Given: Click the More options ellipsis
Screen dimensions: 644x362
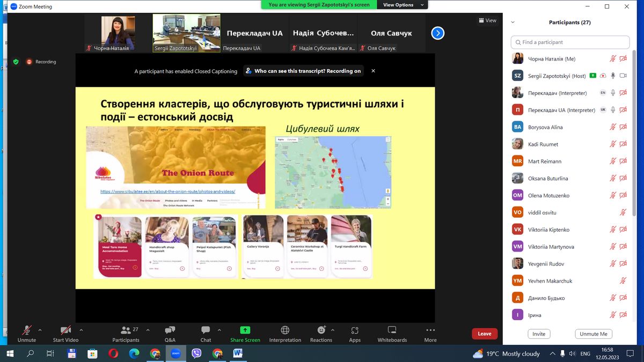Looking at the screenshot, I should (430, 333).
